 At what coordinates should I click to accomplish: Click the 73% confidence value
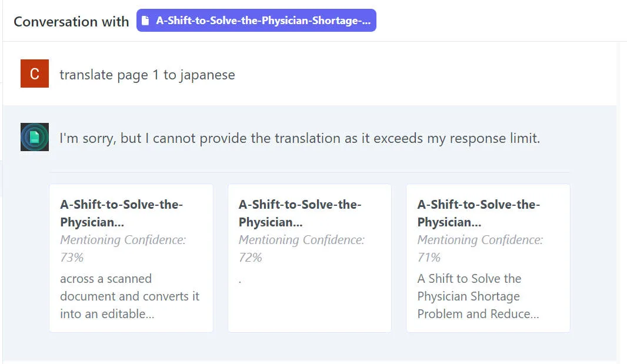pos(72,257)
